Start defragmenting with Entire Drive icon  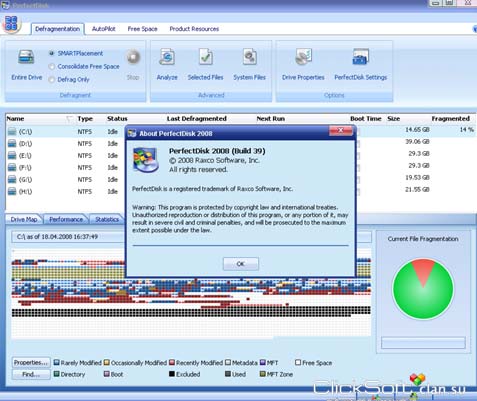coord(26,57)
